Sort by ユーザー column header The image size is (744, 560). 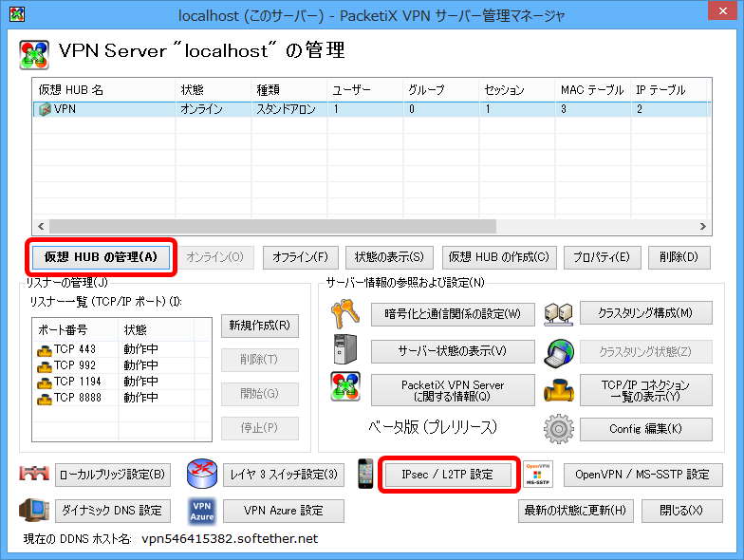(x=364, y=89)
